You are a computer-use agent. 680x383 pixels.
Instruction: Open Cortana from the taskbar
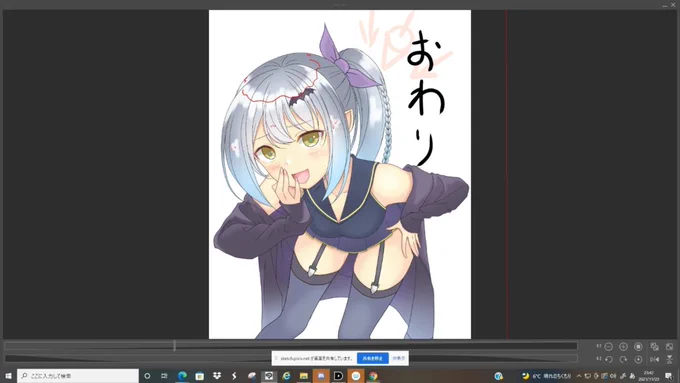click(147, 376)
